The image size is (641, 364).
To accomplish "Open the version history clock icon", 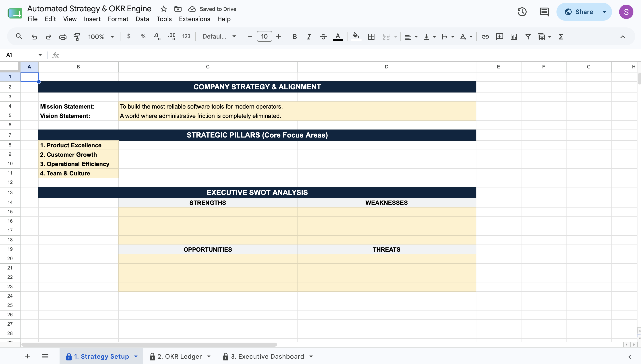I will pyautogui.click(x=522, y=12).
